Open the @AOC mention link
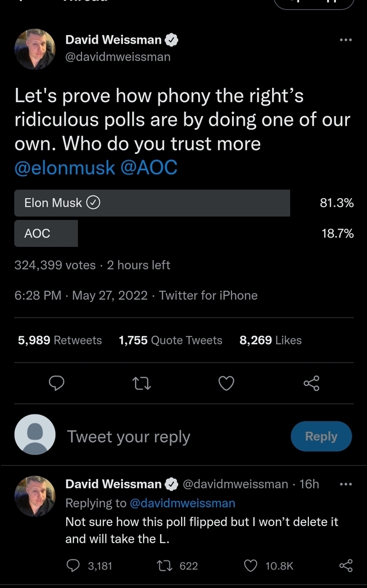The height and width of the screenshot is (588, 367). pyautogui.click(x=149, y=168)
